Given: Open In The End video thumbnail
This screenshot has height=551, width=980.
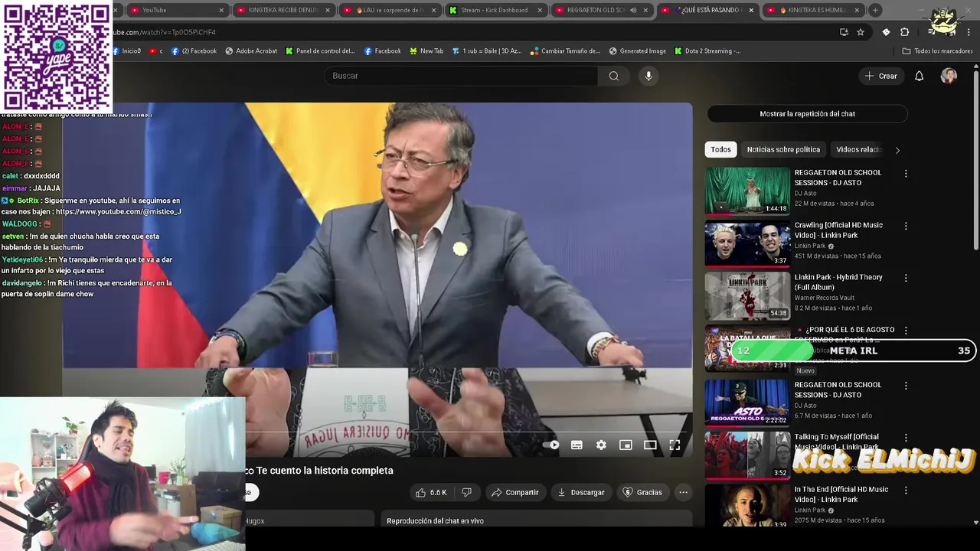Looking at the screenshot, I should pyautogui.click(x=747, y=507).
